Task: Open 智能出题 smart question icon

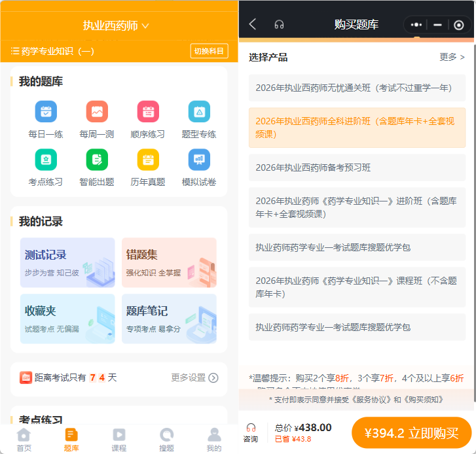Action: tap(97, 160)
